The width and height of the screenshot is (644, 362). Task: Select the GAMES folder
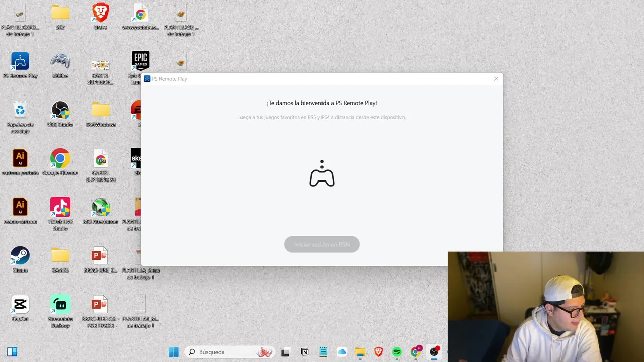point(60,260)
